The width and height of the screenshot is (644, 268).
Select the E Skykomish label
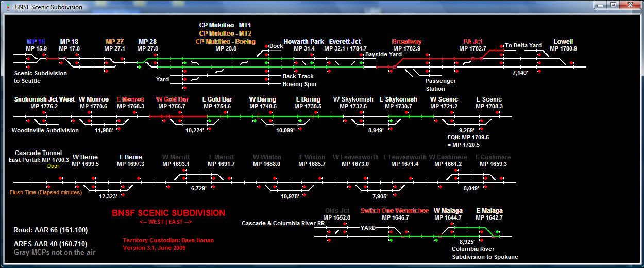tap(398, 99)
